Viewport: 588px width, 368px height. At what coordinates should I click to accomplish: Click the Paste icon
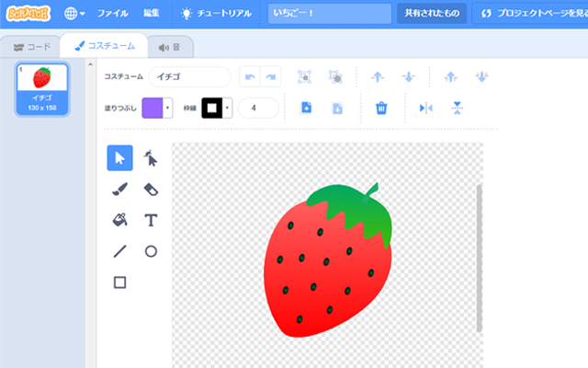coord(337,109)
